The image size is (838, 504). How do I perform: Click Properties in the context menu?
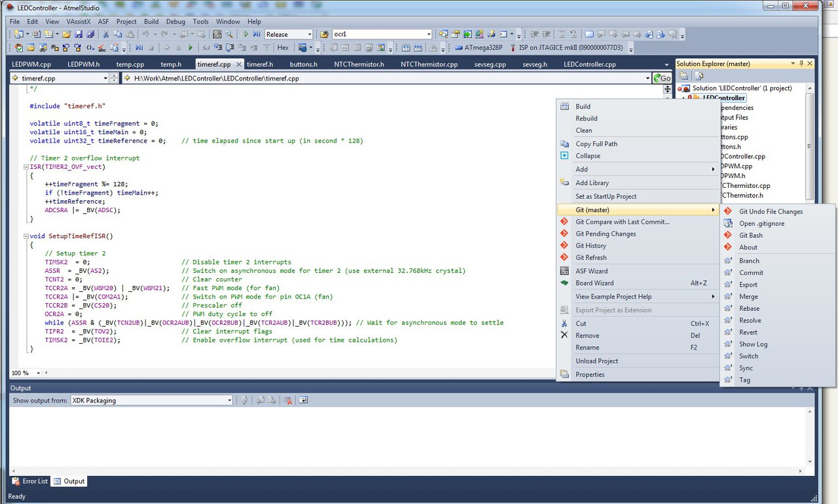590,374
